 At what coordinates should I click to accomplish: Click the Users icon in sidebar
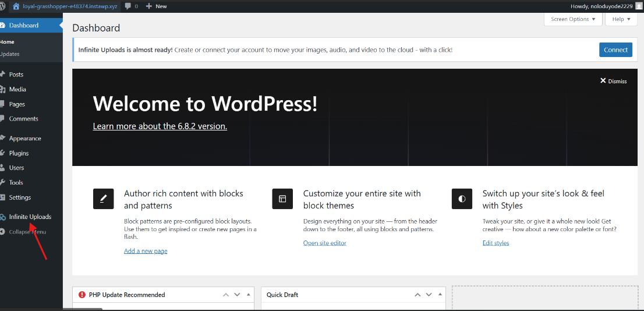point(2,168)
